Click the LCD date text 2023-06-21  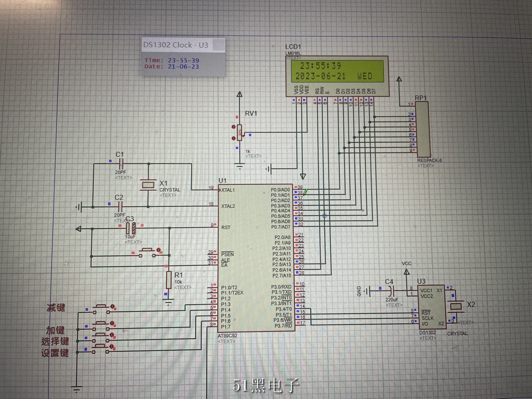click(320, 76)
